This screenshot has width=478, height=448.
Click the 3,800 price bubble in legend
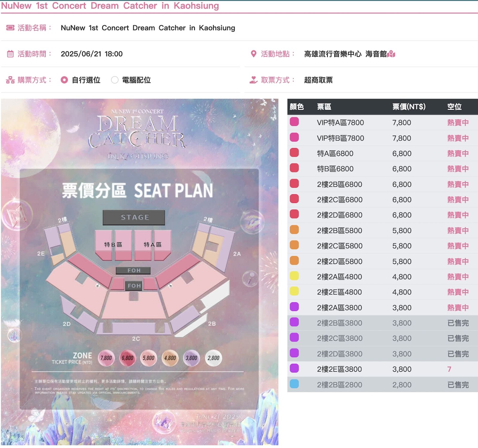pos(191,358)
